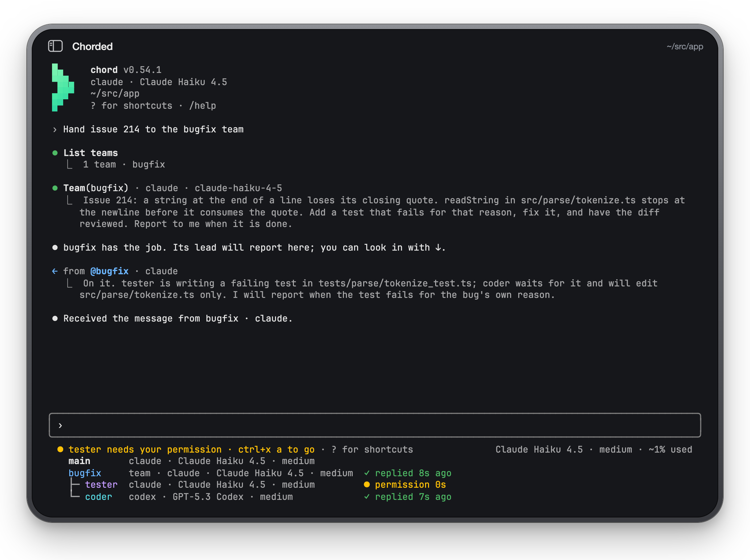Click the chevron inside the input box
The image size is (750, 560).
pyautogui.click(x=60, y=426)
